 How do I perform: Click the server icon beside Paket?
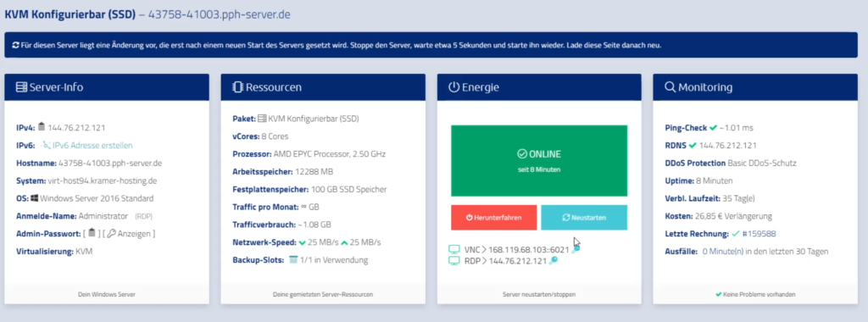coord(263,119)
